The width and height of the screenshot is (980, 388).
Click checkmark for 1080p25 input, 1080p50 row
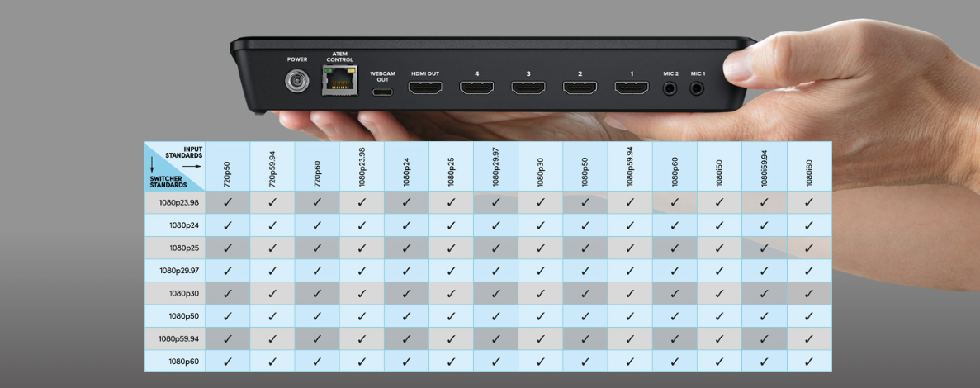[452, 316]
